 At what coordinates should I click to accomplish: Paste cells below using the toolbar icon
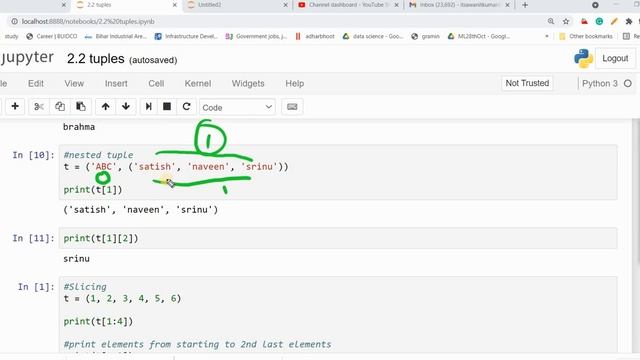(80, 107)
